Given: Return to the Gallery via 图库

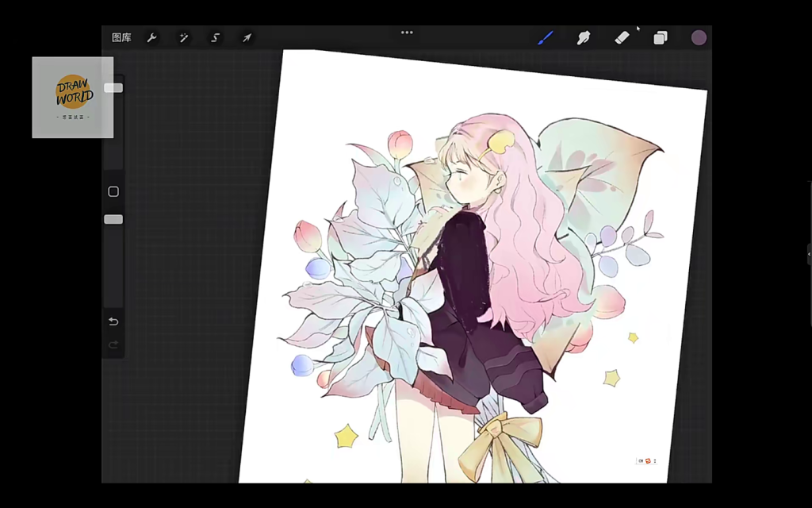Looking at the screenshot, I should [121, 37].
